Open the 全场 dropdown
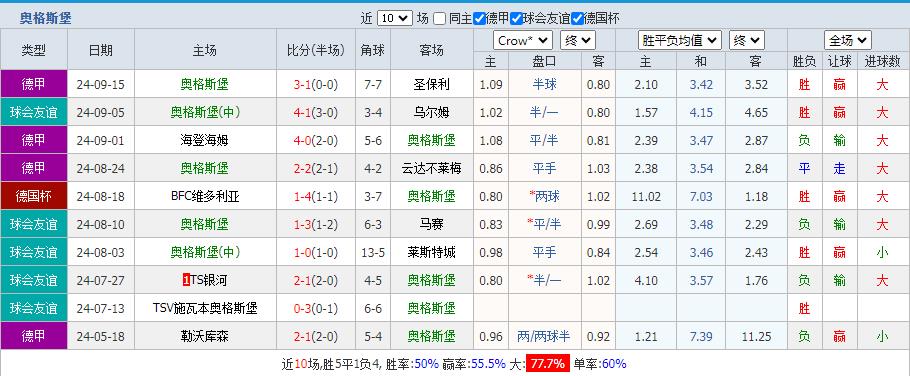 tap(848, 41)
